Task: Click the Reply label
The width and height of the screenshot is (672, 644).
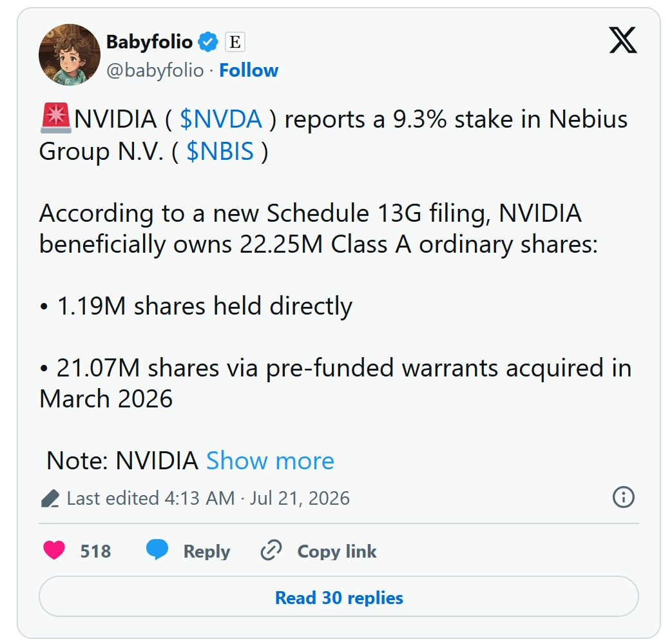Action: [207, 551]
